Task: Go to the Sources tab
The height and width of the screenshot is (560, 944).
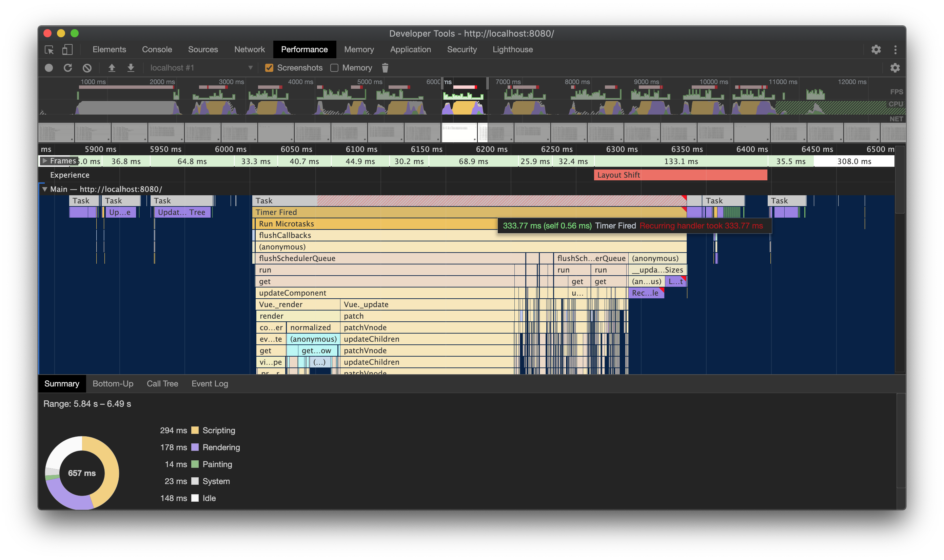Action: point(203,49)
